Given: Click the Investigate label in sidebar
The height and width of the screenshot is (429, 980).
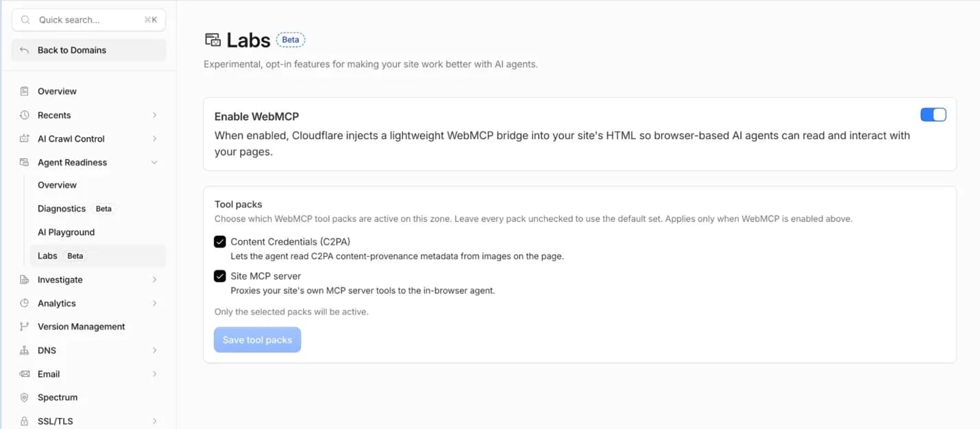Looking at the screenshot, I should (x=60, y=280).
